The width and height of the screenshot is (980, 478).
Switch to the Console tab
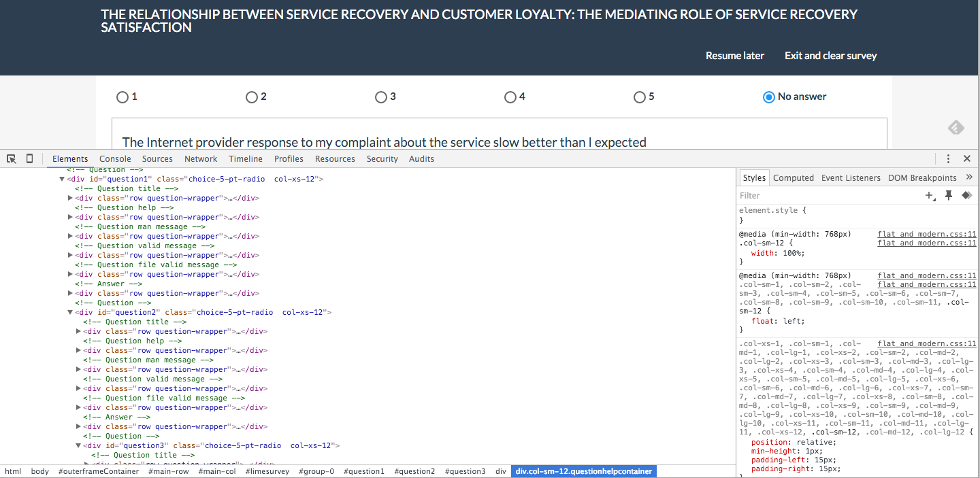[x=115, y=158]
